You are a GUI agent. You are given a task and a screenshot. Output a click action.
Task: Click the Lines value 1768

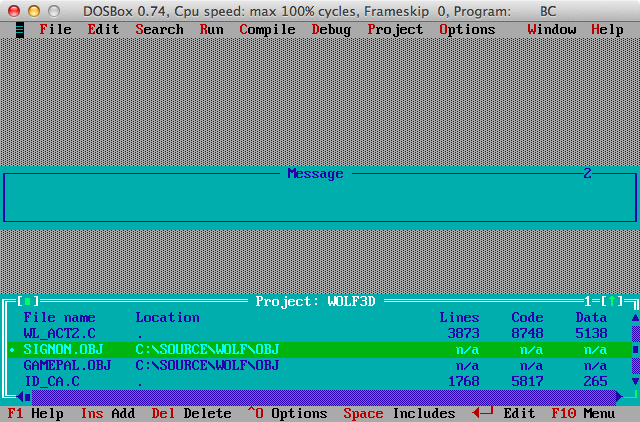pos(463,381)
